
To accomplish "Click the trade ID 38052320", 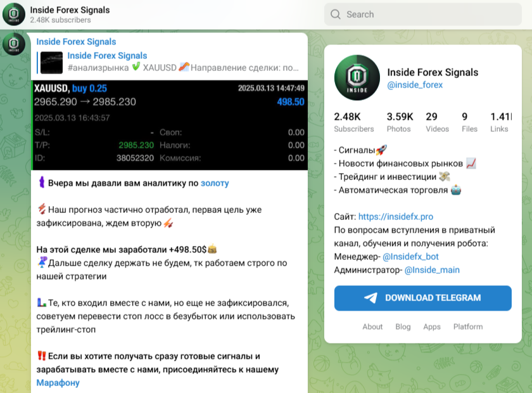I will click(x=135, y=158).
